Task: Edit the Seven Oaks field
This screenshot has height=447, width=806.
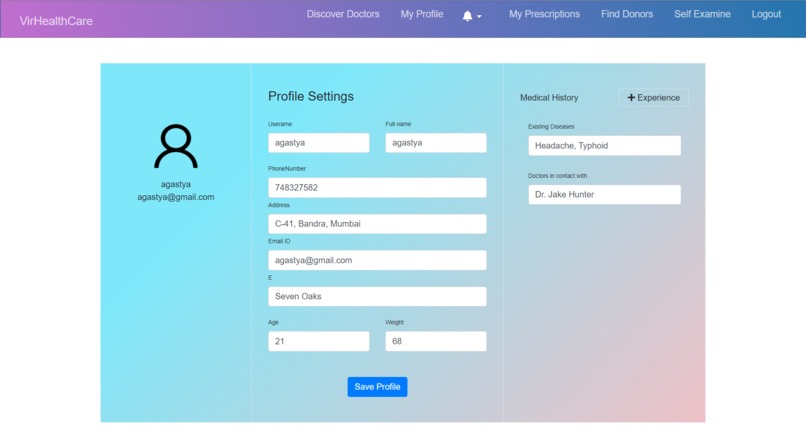Action: [x=377, y=296]
